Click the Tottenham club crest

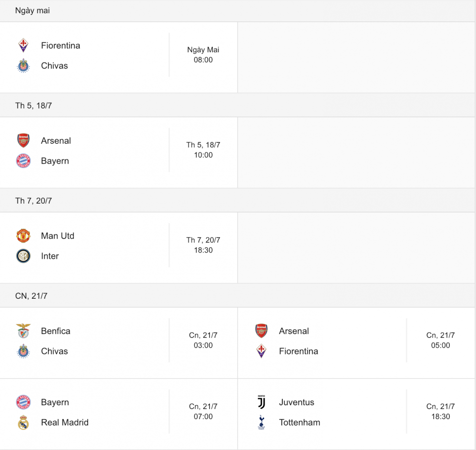(x=261, y=422)
